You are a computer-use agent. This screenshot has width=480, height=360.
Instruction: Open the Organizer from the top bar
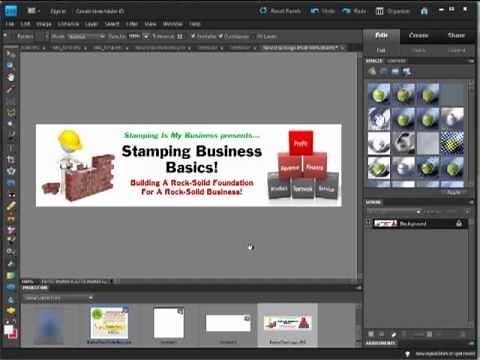pyautogui.click(x=393, y=11)
